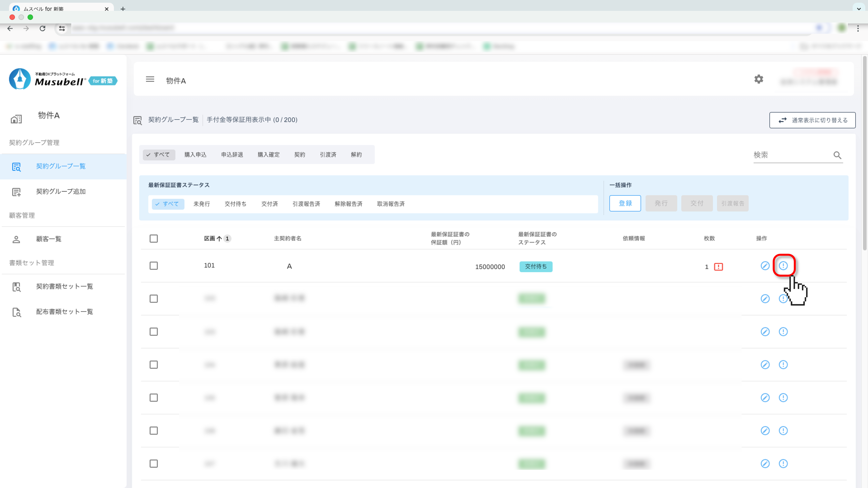
Task: Select the 交付待ち status filter
Action: click(235, 204)
